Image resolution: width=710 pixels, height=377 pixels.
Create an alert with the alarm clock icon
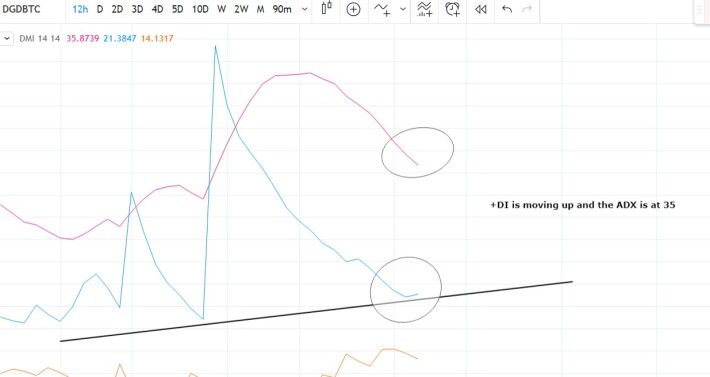[452, 9]
